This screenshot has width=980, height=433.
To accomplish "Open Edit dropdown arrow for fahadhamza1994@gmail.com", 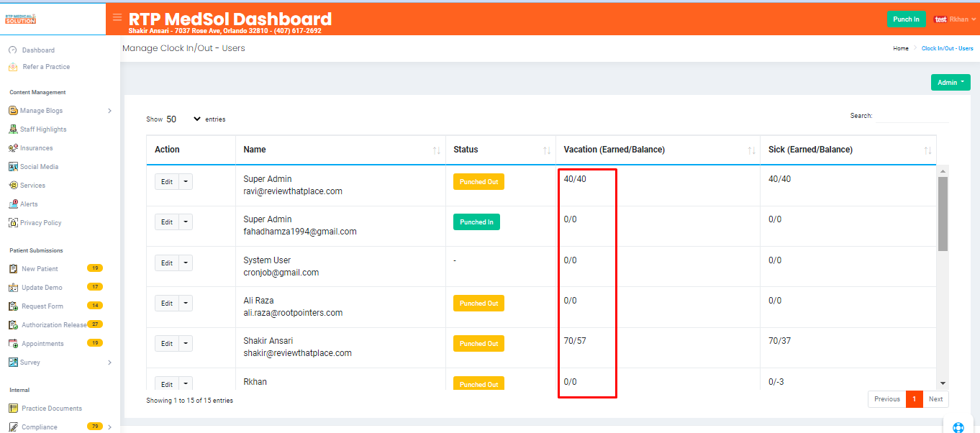I will coord(186,222).
